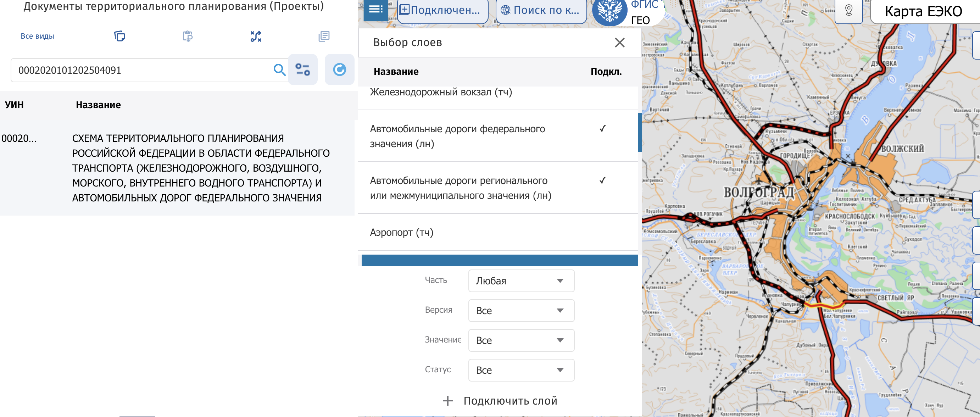Click the stacked documents copy icon

[119, 36]
